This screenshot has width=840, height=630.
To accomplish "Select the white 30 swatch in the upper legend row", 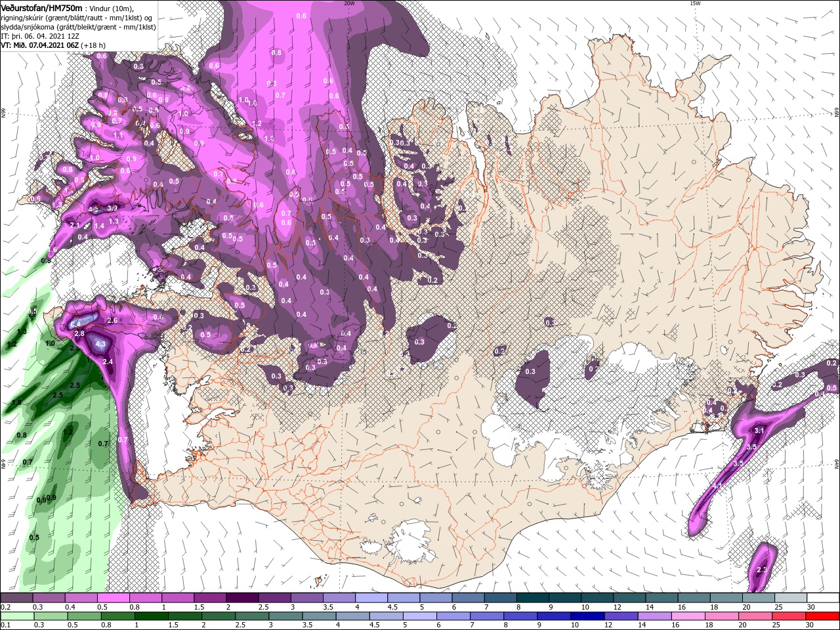I will click(823, 598).
